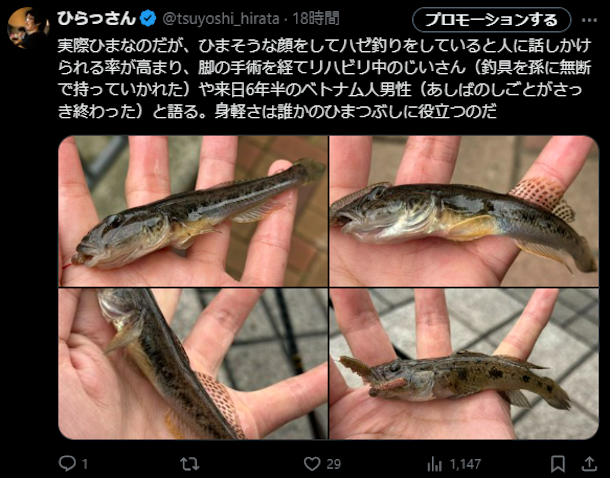Viewport: 610px width, 478px height.
Task: Share the tweet with upload arrow icon
Action: (589, 464)
